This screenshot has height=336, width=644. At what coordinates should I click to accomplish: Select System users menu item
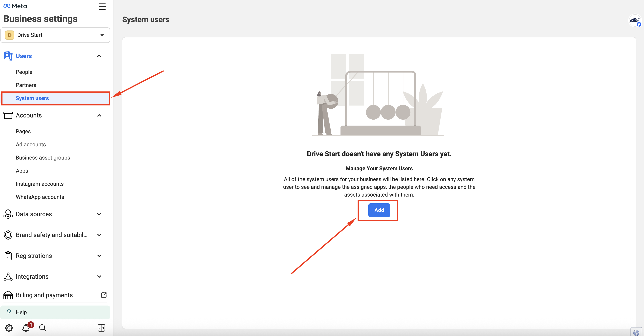(x=56, y=98)
